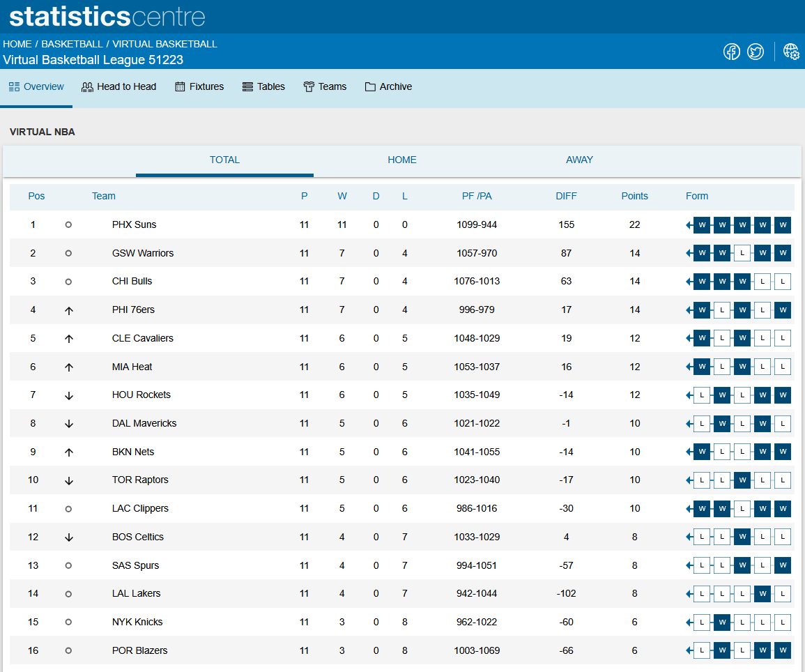Click the Facebook share icon
Viewport: 805px width, 672px height.
731,52
